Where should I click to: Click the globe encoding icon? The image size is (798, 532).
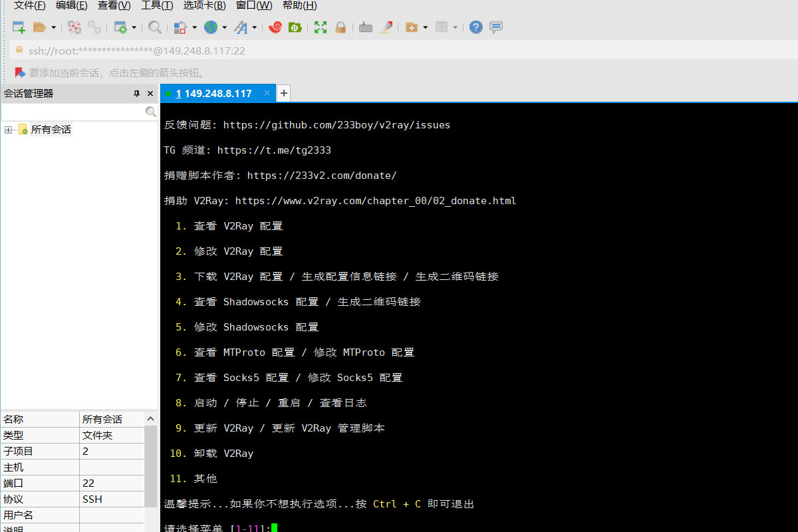pyautogui.click(x=211, y=27)
